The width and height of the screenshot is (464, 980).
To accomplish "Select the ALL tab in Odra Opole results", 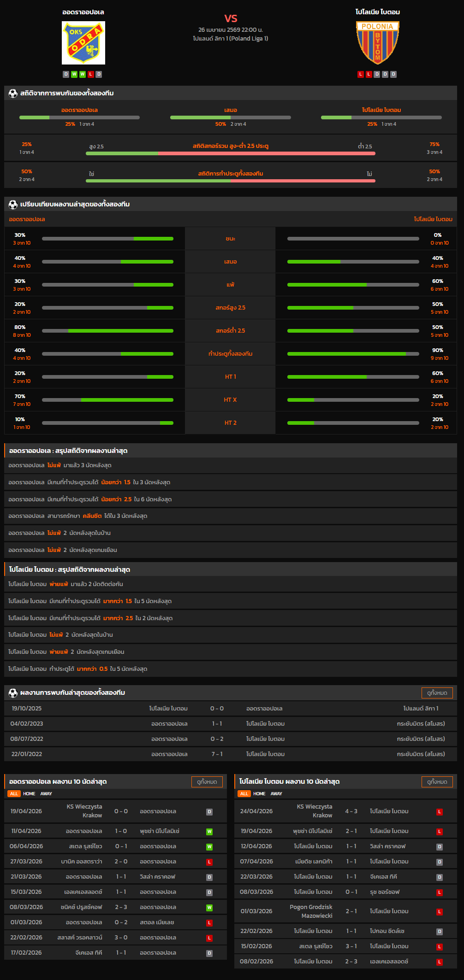I will coord(14,794).
